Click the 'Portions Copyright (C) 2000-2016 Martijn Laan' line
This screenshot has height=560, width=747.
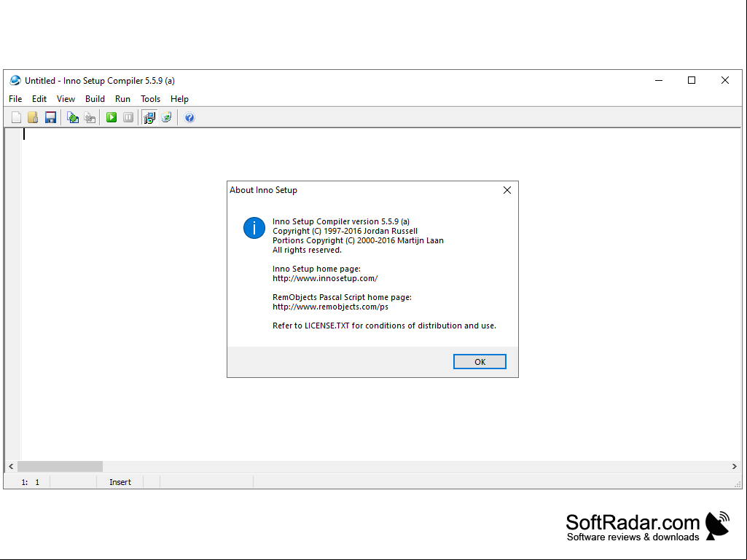click(x=358, y=240)
